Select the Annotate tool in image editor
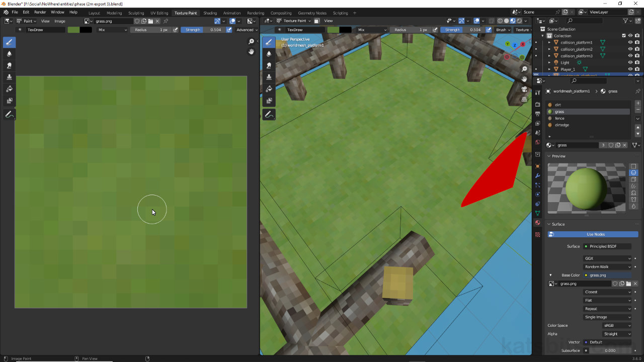The height and width of the screenshot is (362, 644). [9, 115]
